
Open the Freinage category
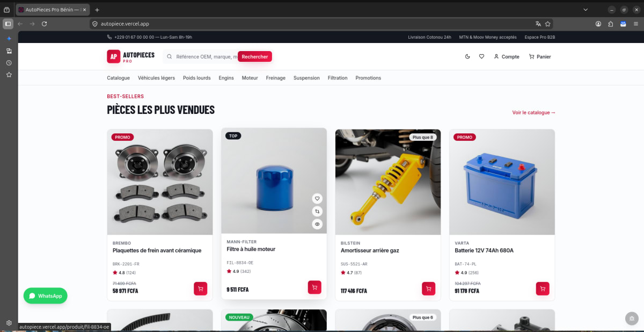coord(276,78)
